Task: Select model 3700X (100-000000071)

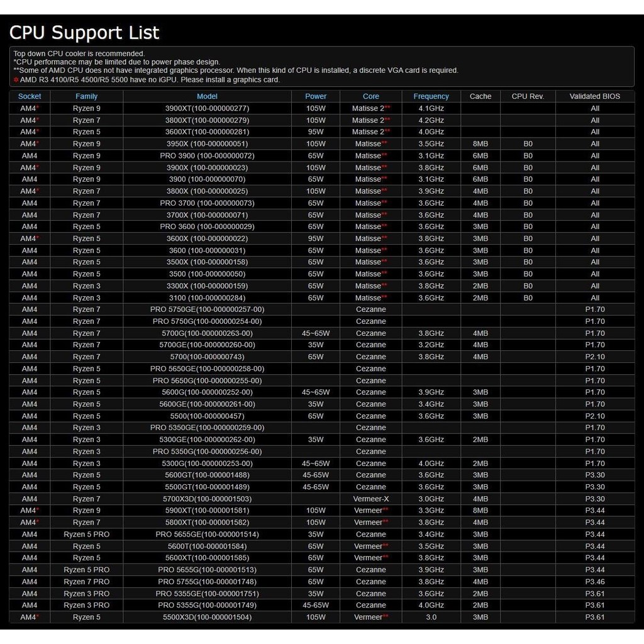Action: 207,215
